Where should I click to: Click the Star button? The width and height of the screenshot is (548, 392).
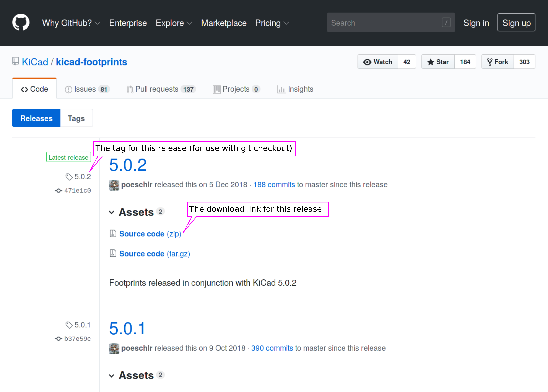[438, 62]
